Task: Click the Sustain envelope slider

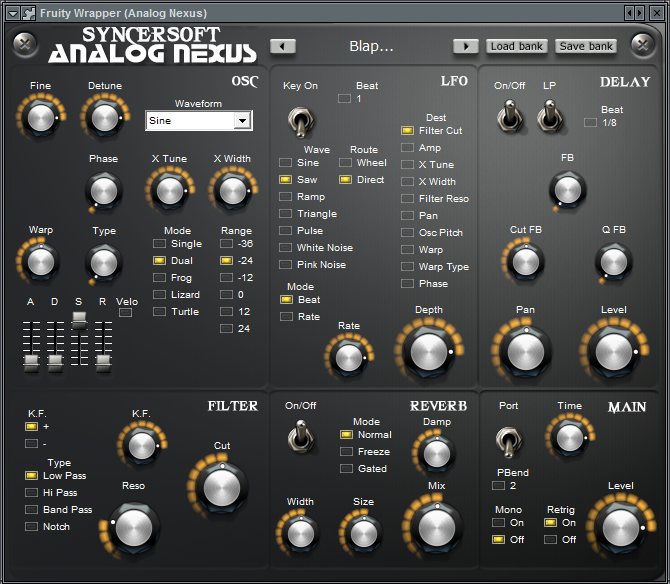Action: point(79,321)
